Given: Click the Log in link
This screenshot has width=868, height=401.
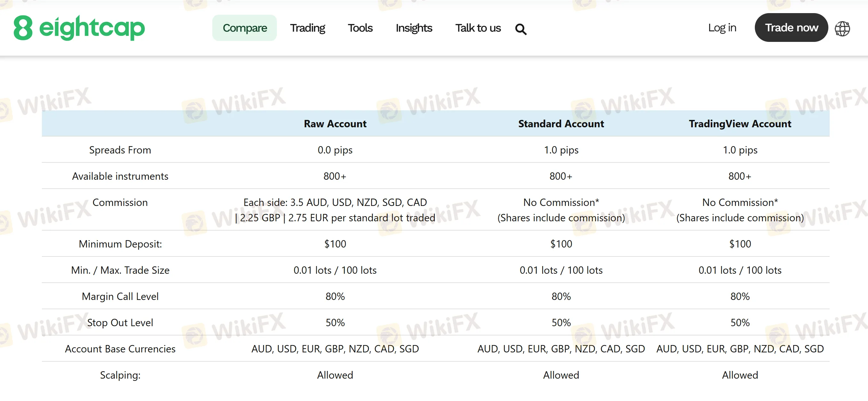Looking at the screenshot, I should coord(722,28).
